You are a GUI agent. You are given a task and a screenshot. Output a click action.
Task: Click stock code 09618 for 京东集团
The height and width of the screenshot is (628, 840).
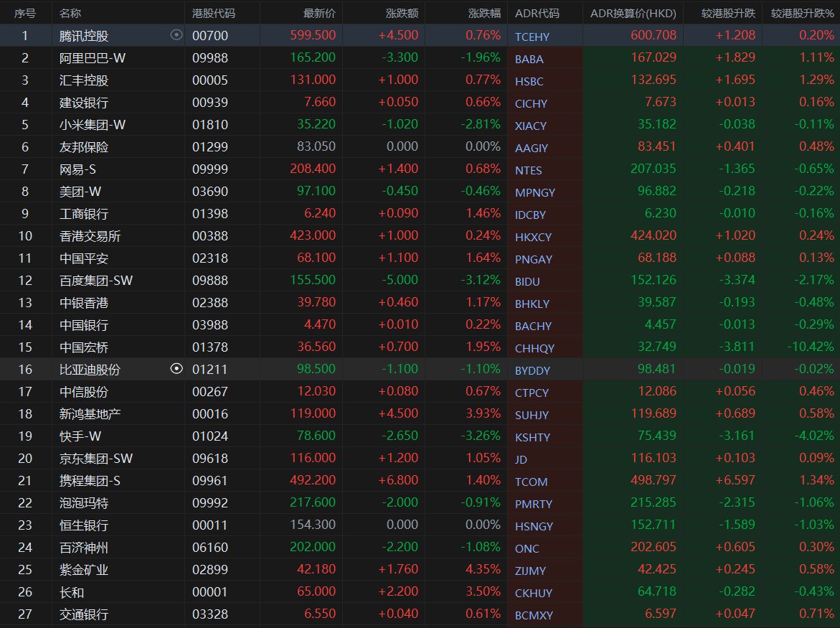pos(209,459)
